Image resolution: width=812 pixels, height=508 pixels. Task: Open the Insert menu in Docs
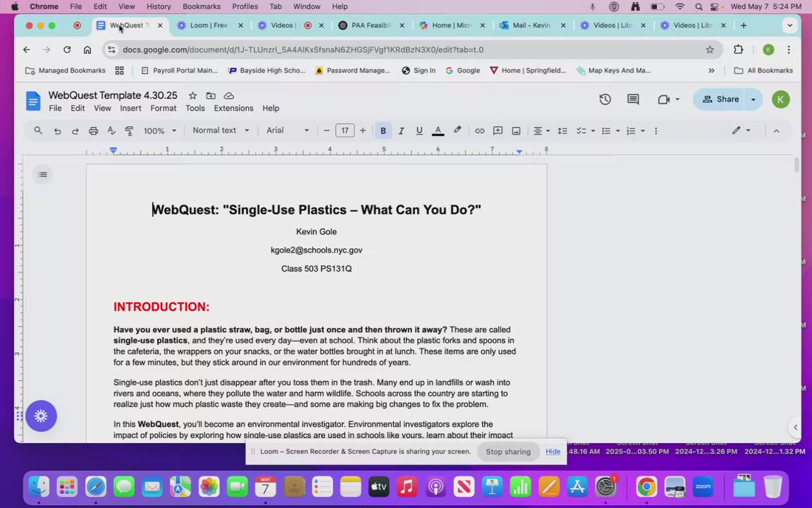tap(130, 109)
